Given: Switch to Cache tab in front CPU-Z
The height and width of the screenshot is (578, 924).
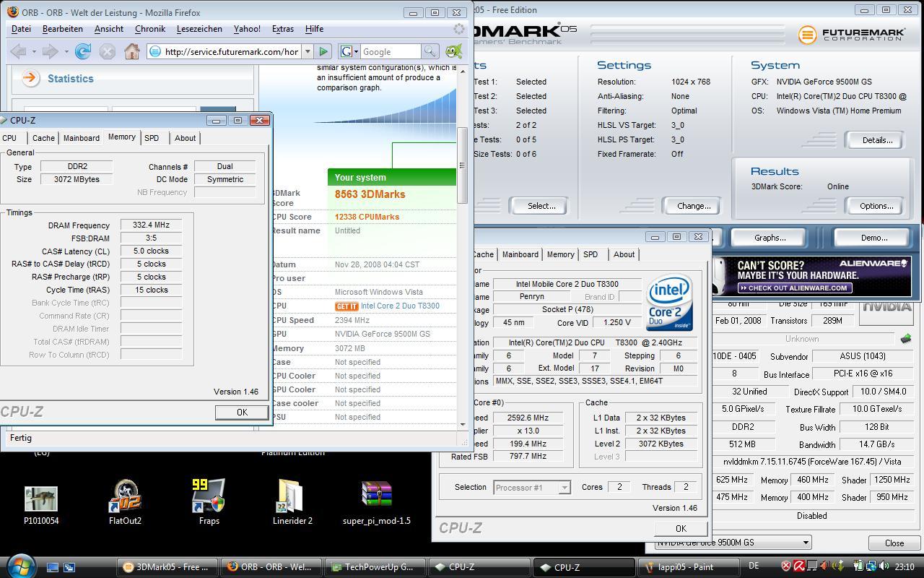Looking at the screenshot, I should coord(43,138).
